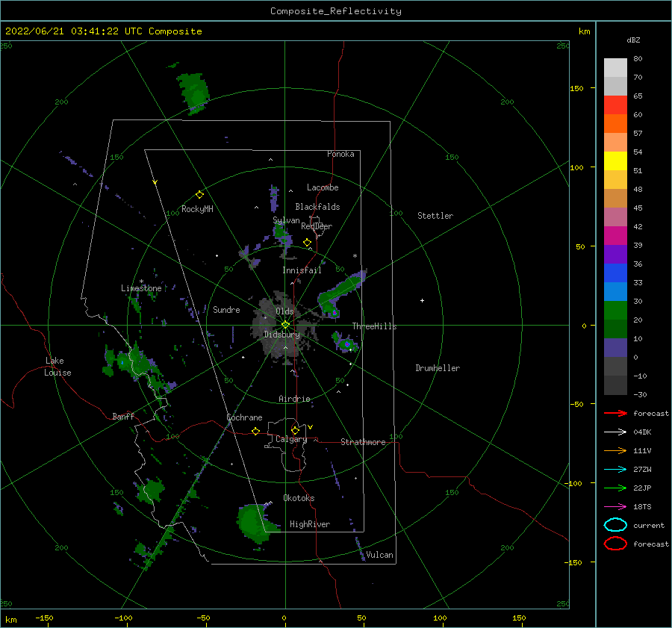The height and width of the screenshot is (628, 672).
Task: Click the dBZ legend heading
Action: point(633,40)
